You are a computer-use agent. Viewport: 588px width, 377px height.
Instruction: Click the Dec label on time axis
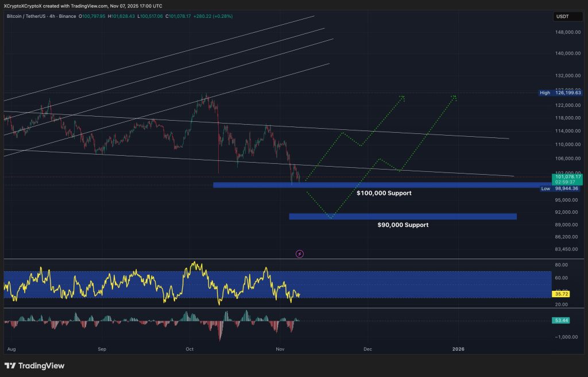point(367,349)
